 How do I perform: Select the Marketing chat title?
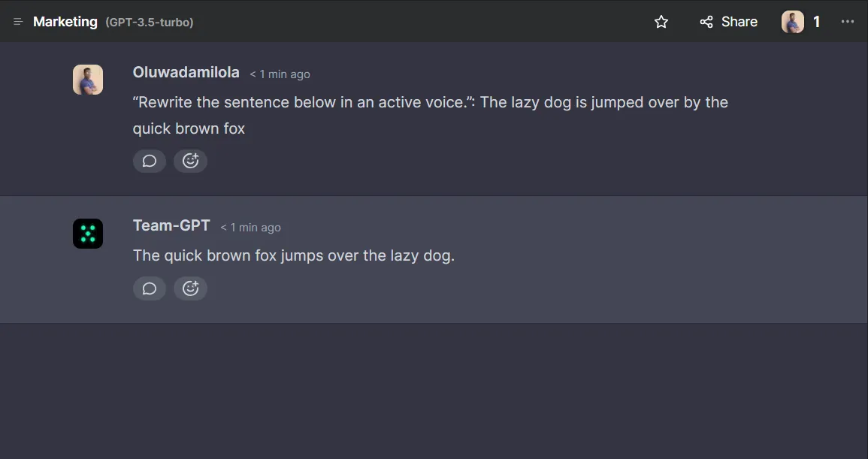(x=65, y=21)
